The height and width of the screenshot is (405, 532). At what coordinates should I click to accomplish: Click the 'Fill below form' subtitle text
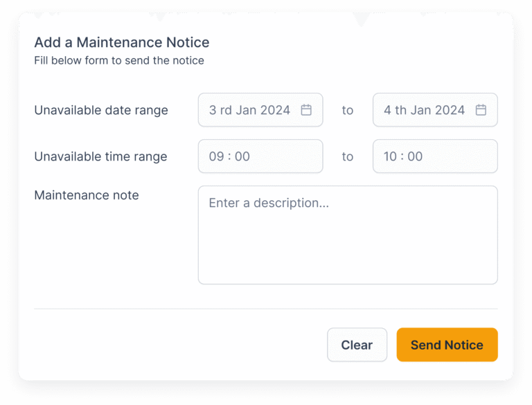point(119,60)
